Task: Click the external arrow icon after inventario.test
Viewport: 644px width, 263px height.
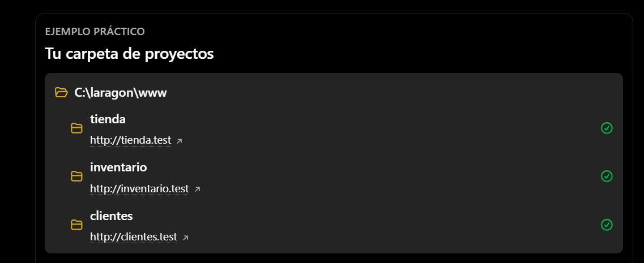Action: click(x=197, y=189)
